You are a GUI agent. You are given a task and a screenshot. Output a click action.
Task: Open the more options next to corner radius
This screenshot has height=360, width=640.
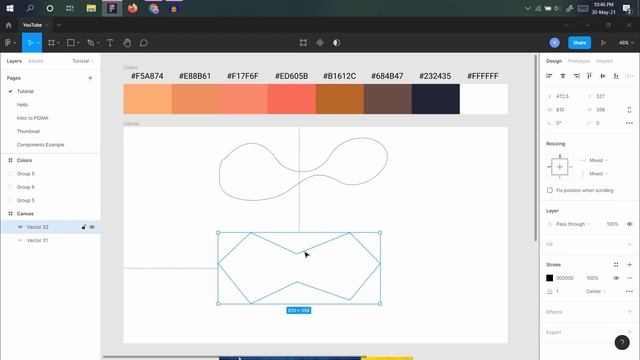[629, 123]
